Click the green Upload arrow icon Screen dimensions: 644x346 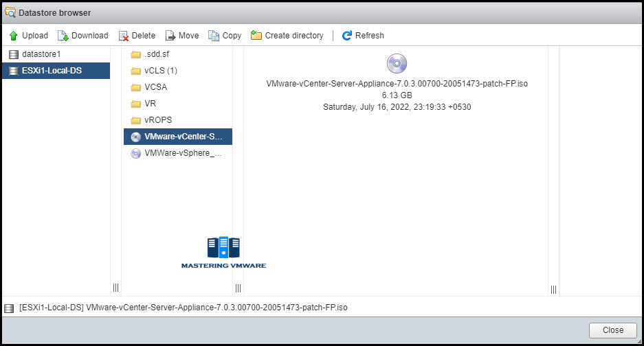point(13,36)
